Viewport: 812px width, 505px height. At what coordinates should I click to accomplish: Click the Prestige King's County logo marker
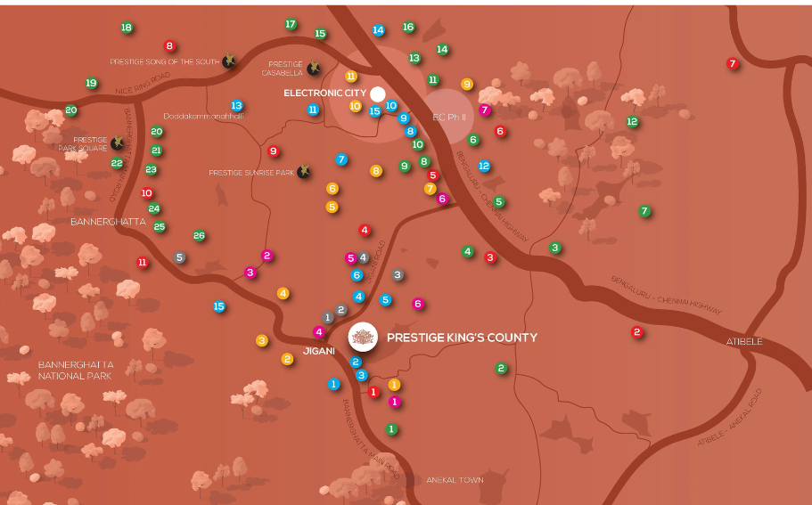tap(363, 338)
